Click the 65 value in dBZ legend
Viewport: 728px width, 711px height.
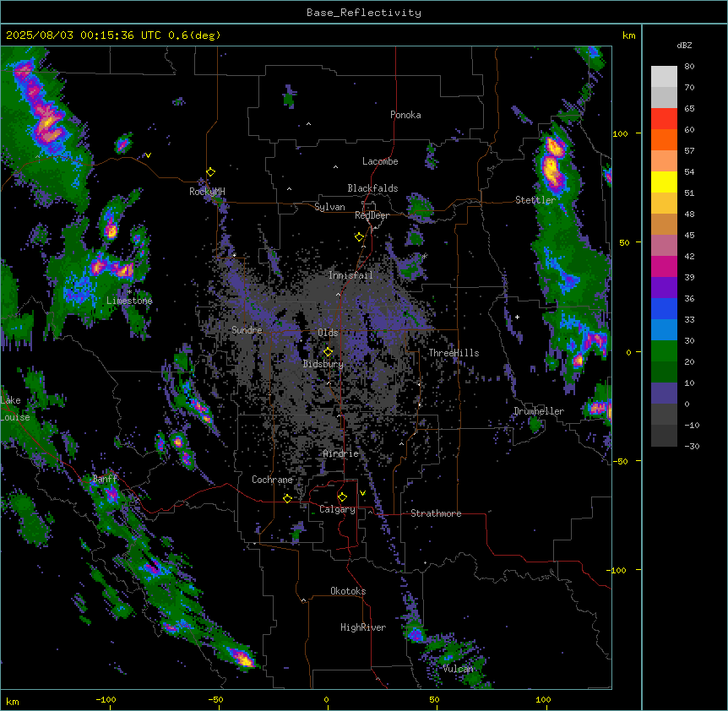pos(689,109)
